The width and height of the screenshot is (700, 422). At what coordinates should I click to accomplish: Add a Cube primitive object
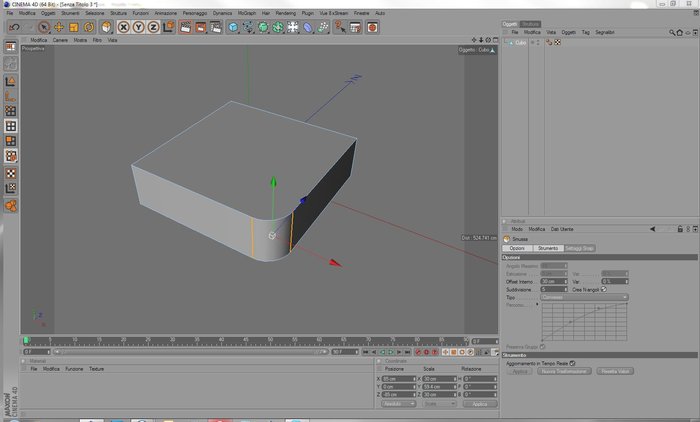pos(233,27)
